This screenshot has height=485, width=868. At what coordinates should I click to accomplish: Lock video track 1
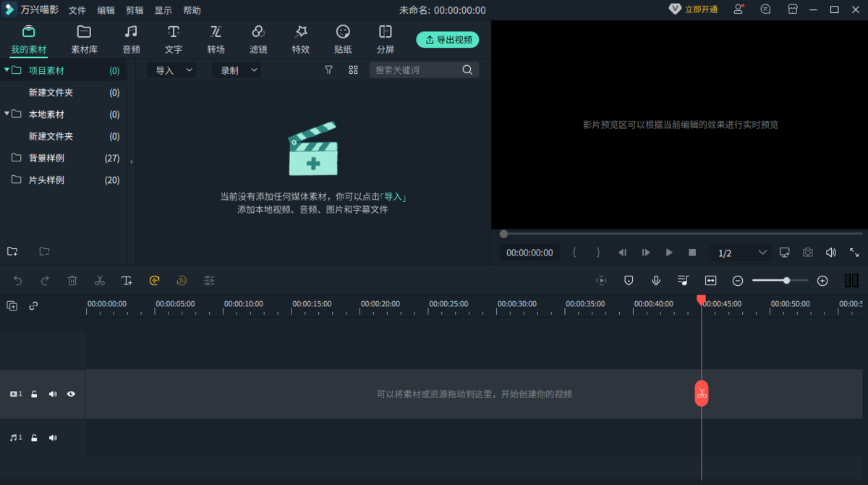[34, 394]
